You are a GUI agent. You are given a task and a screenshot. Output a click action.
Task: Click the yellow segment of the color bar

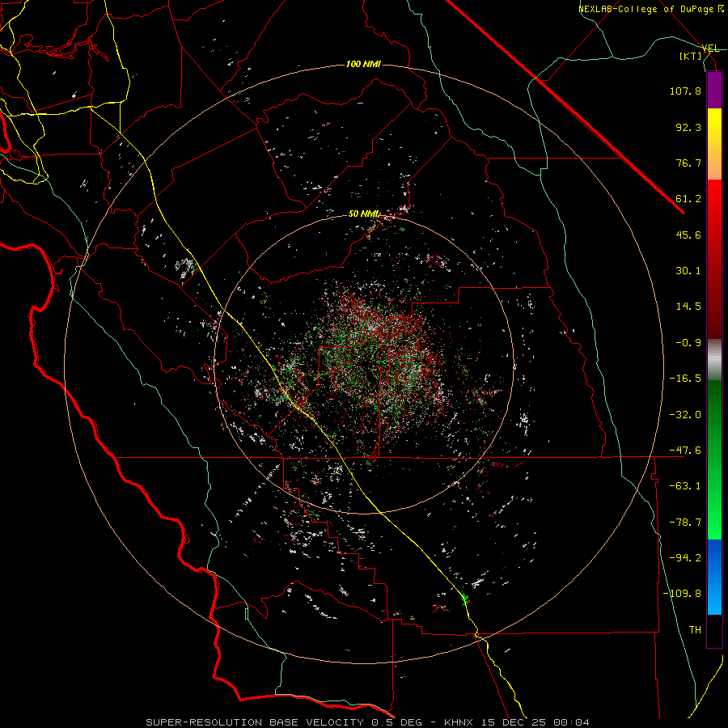tap(714, 144)
